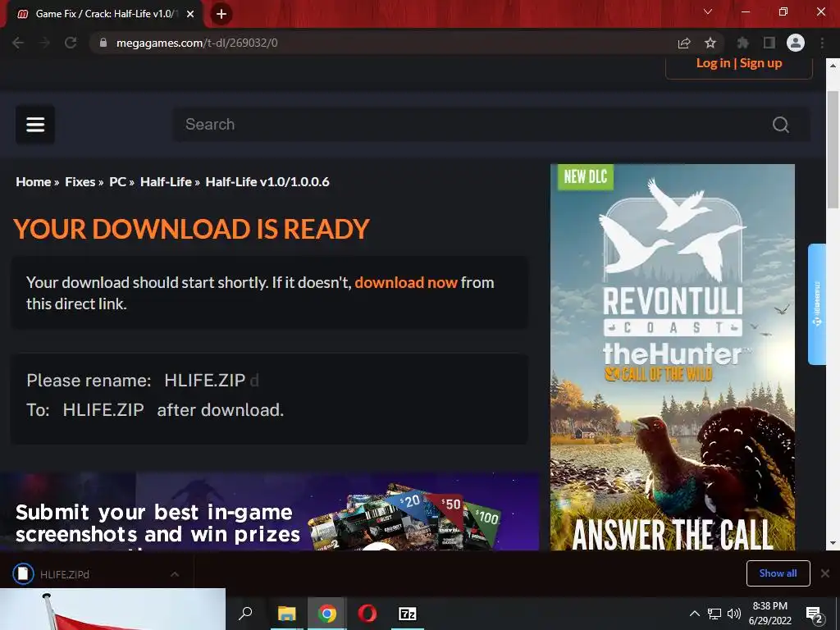Click the blue feedback side tab
The width and height of the screenshot is (840, 630).
[817, 304]
